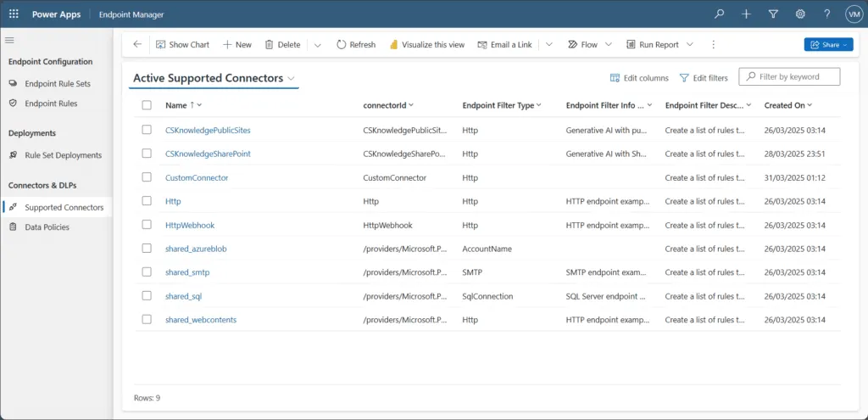Toggle the select-all header checkbox

click(x=147, y=105)
